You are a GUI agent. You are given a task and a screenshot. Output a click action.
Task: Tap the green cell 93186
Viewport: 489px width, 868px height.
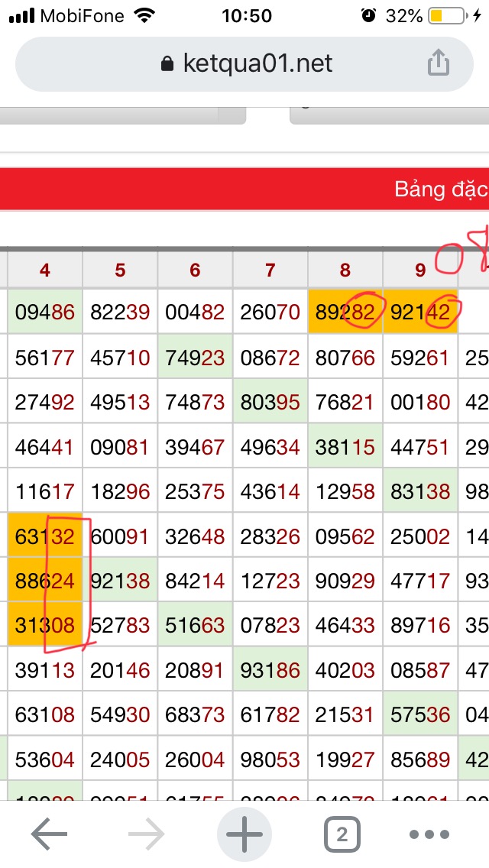[270, 671]
